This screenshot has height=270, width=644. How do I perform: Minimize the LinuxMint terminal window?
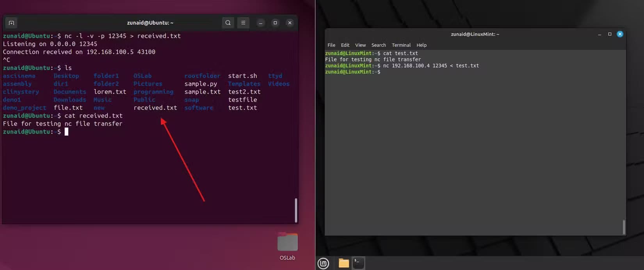(x=600, y=34)
